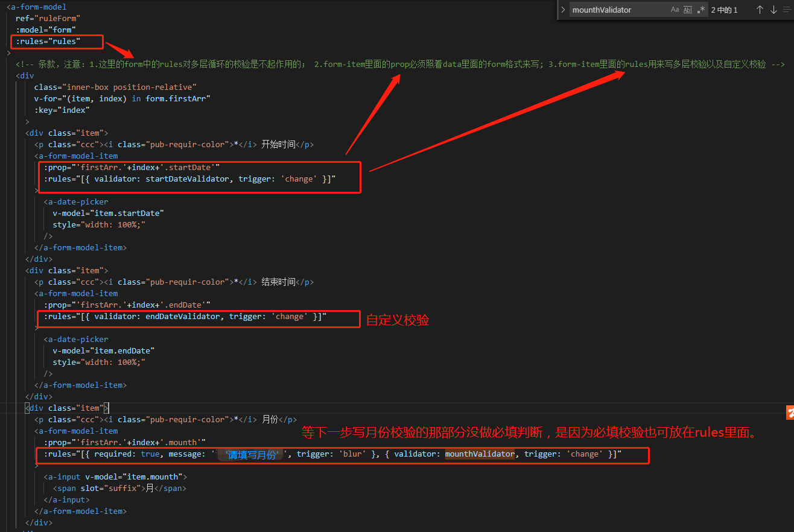Enable regular expression search mode
The height and width of the screenshot is (532, 794).
pos(700,10)
